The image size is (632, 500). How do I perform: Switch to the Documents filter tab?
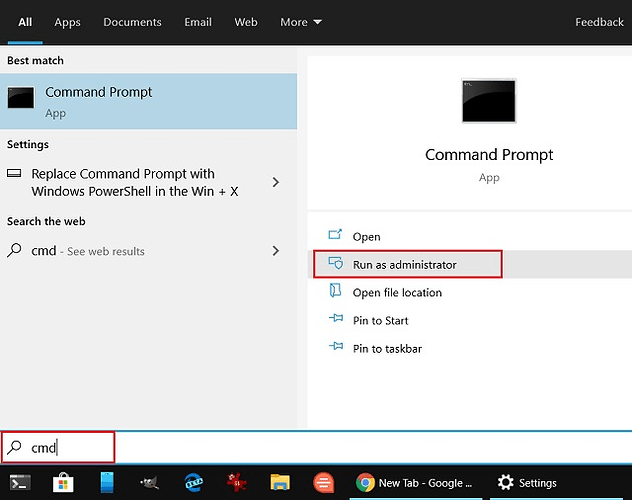click(x=132, y=22)
